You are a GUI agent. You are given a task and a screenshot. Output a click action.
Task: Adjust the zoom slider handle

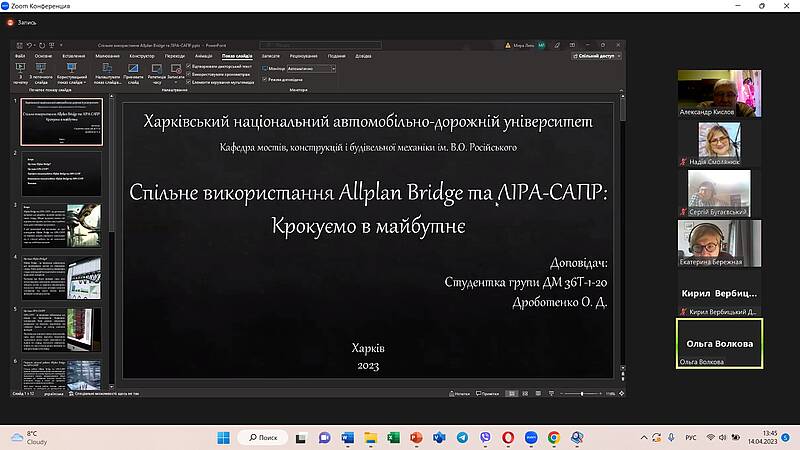[x=582, y=394]
